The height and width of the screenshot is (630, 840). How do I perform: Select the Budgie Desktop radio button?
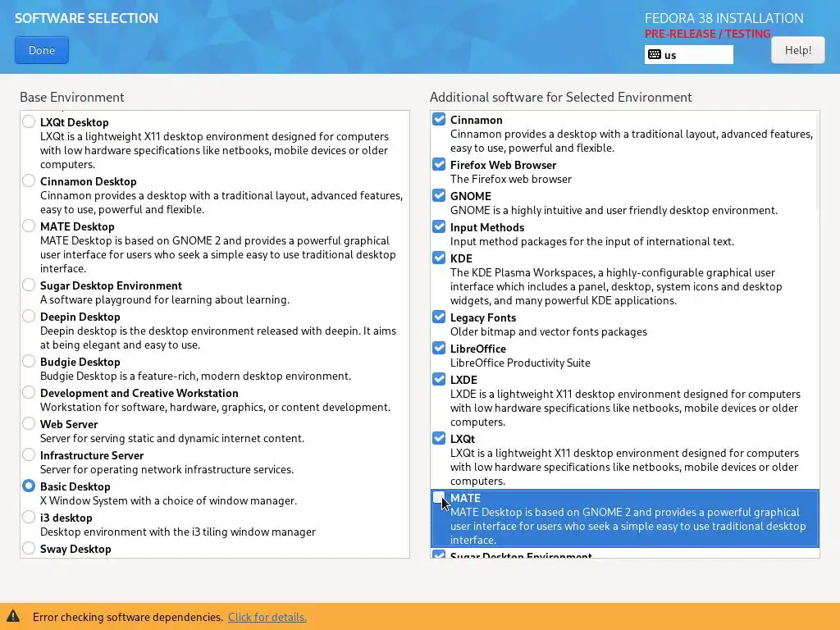coord(29,361)
